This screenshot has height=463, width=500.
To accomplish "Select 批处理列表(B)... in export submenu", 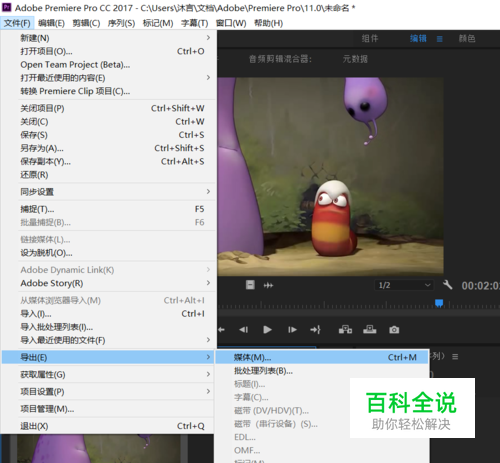I will coord(322,371).
